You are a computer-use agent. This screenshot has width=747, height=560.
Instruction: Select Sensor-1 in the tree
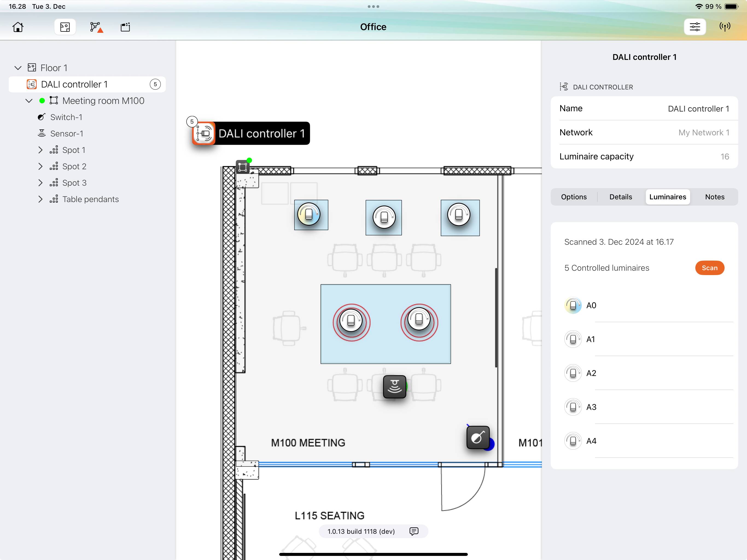(x=66, y=133)
